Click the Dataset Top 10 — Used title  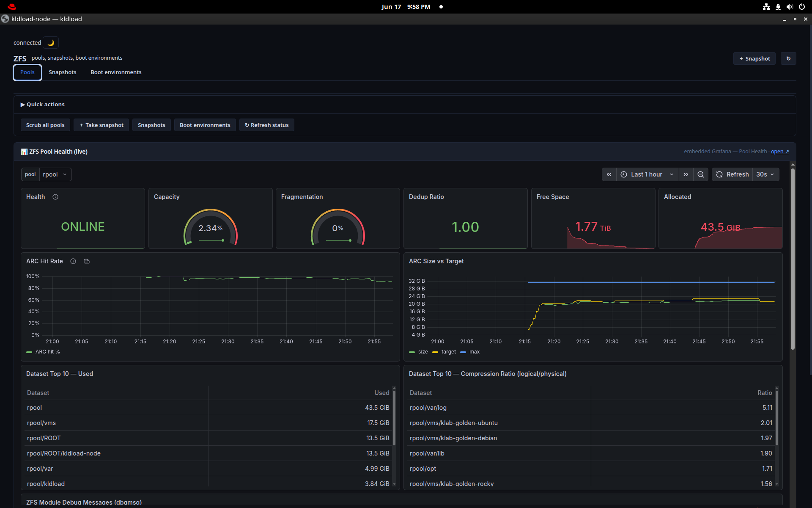(x=60, y=374)
